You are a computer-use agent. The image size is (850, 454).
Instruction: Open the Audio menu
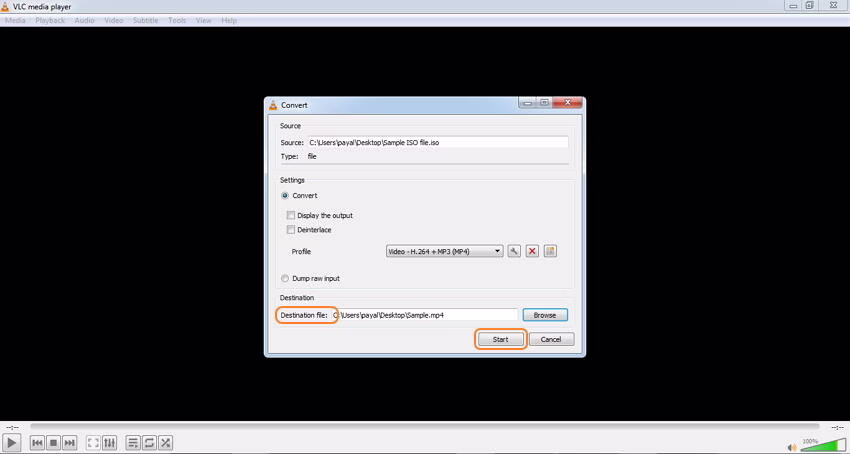click(x=85, y=21)
